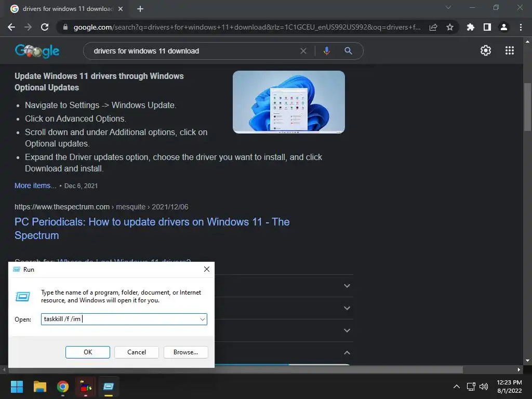The image size is (532, 399).
Task: Reload the Google search page
Action: click(45, 27)
